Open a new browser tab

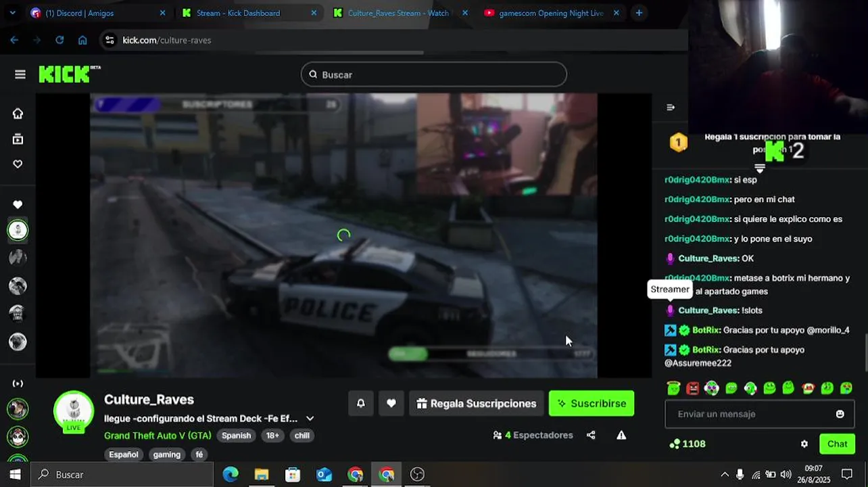[639, 13]
